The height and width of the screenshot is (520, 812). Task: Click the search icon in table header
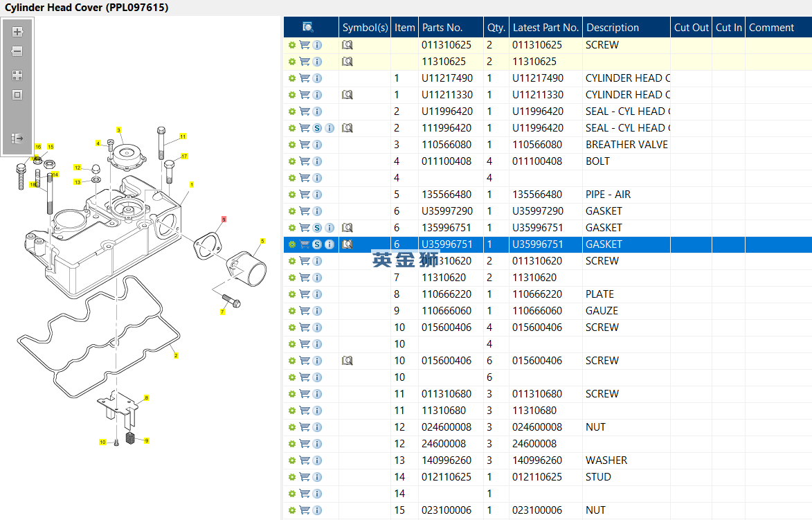pyautogui.click(x=307, y=27)
